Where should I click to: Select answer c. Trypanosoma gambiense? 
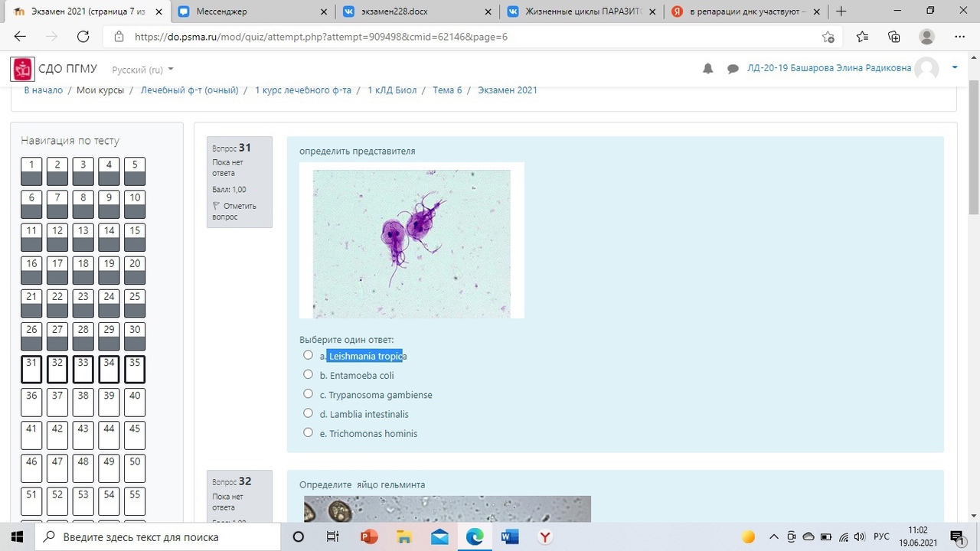(x=308, y=393)
